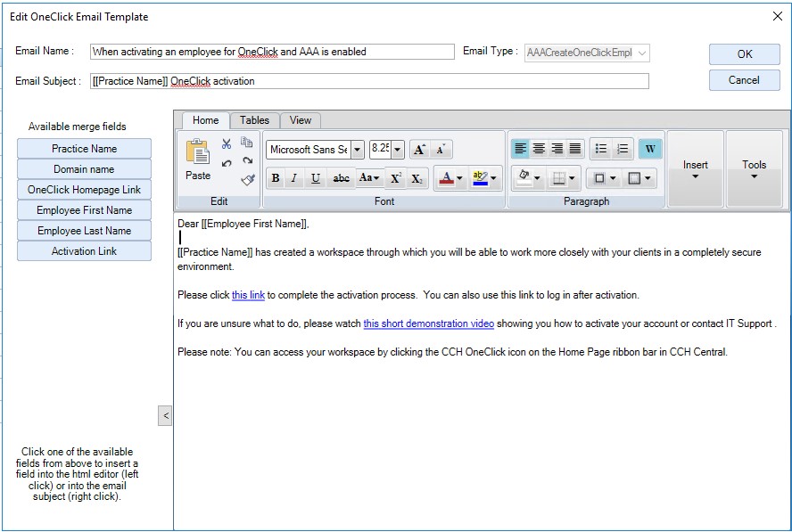The width and height of the screenshot is (792, 532).
Task: Apply superscript formatting
Action: [396, 178]
